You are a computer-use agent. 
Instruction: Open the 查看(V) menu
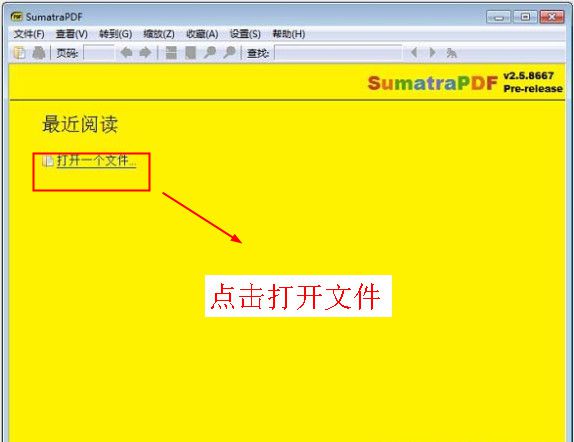tap(72, 34)
